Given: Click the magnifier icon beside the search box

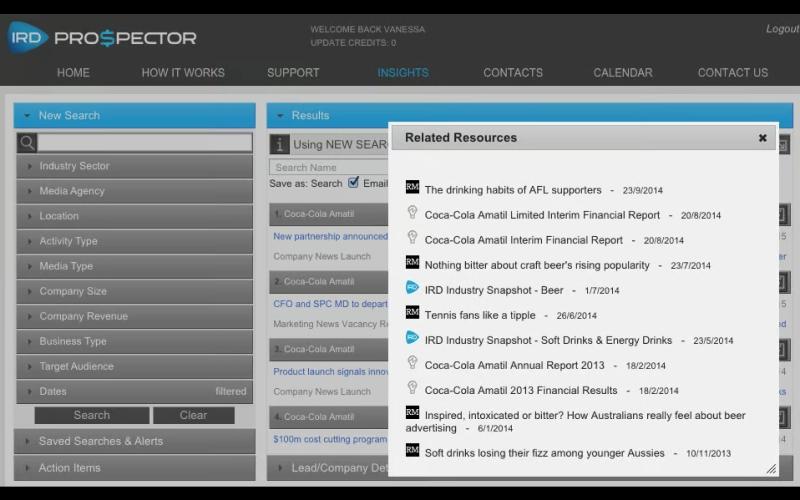Looking at the screenshot, I should 27,143.
